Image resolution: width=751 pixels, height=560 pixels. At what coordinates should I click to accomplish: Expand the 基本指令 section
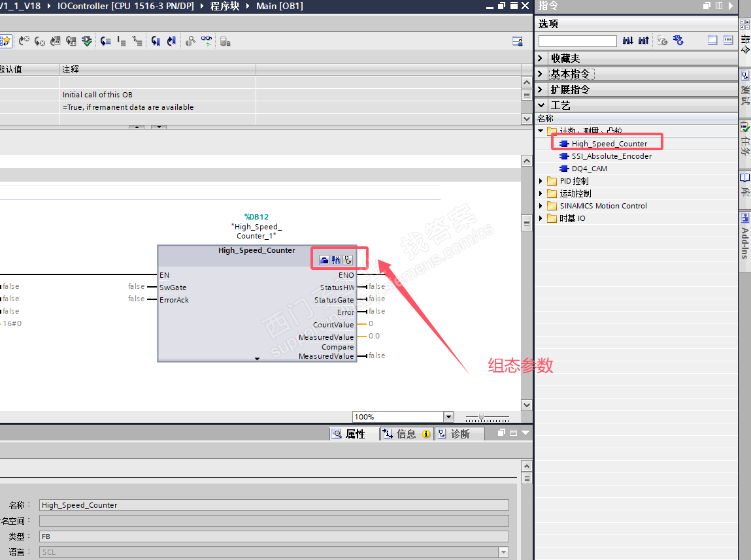click(541, 74)
